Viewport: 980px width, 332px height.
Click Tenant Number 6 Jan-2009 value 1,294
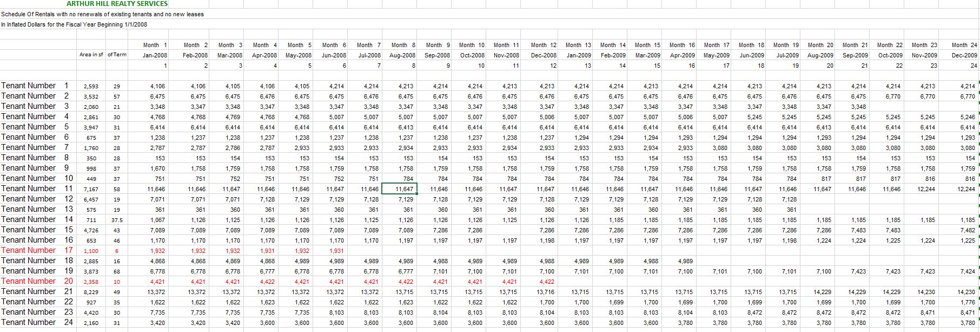click(x=581, y=138)
